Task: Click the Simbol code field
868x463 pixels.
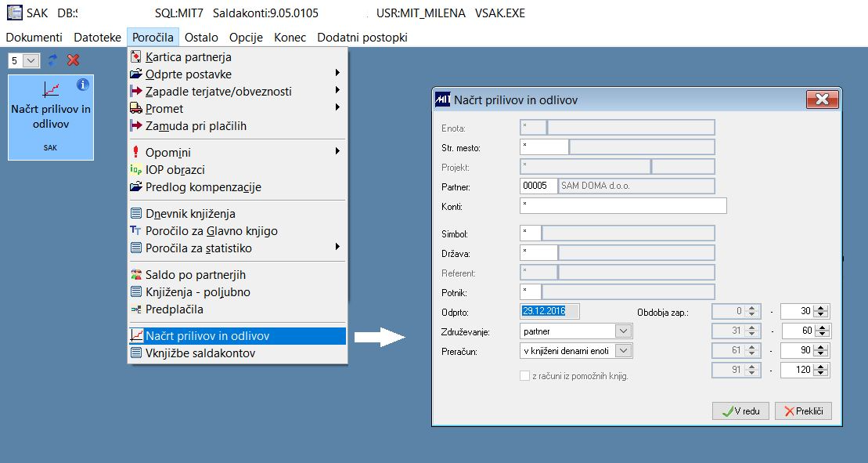Action: pos(531,233)
